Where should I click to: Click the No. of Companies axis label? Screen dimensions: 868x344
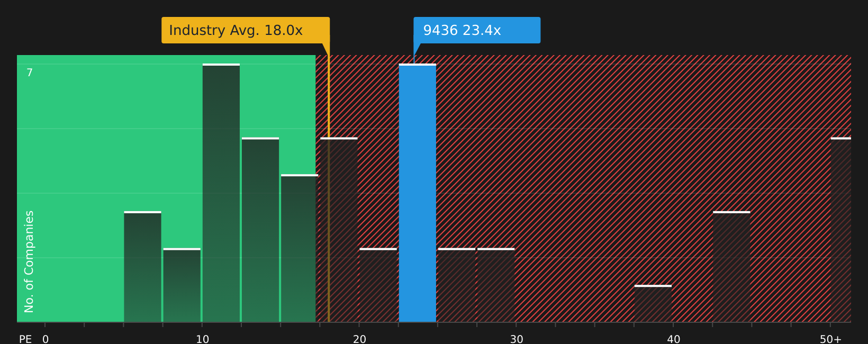tap(29, 261)
